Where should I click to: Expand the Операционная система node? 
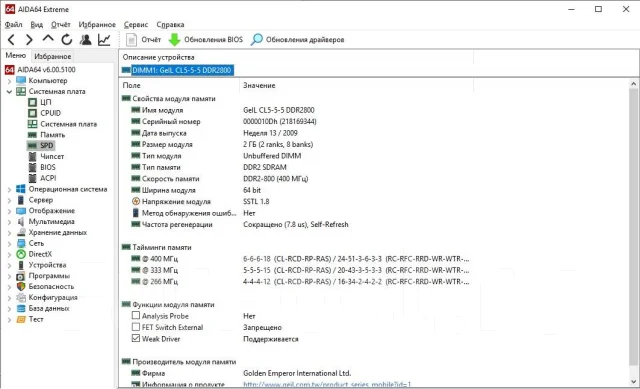click(x=9, y=189)
